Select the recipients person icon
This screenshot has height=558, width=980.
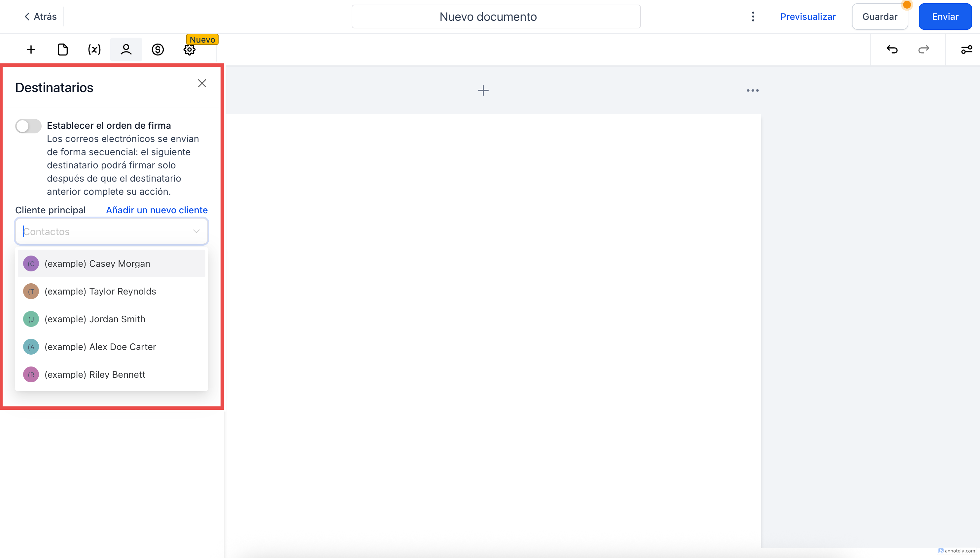point(126,50)
